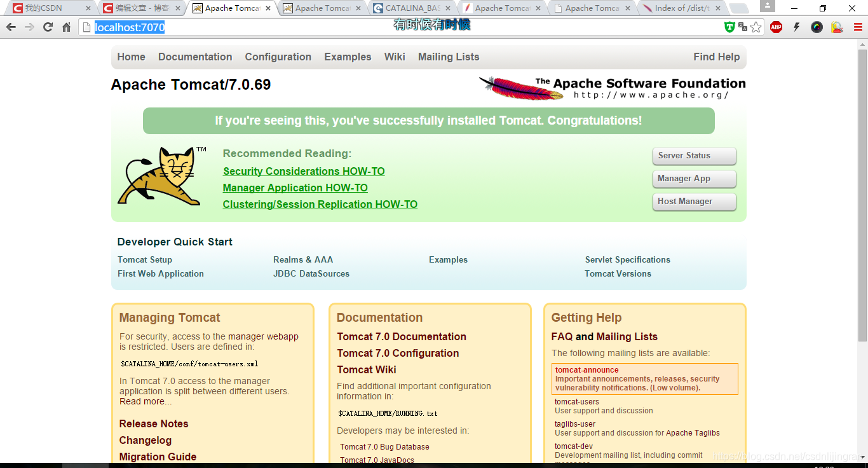Open Documentation in the Tomcat nav bar

pyautogui.click(x=195, y=57)
